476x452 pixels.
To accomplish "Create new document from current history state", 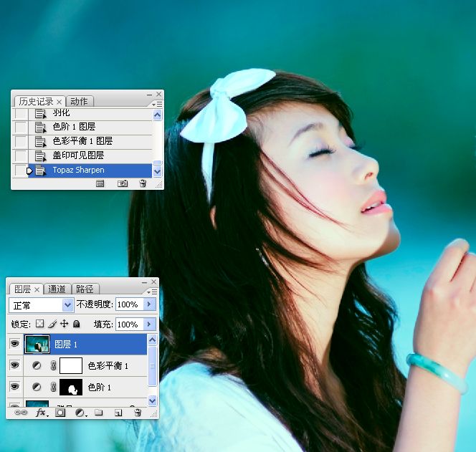I will tap(100, 183).
